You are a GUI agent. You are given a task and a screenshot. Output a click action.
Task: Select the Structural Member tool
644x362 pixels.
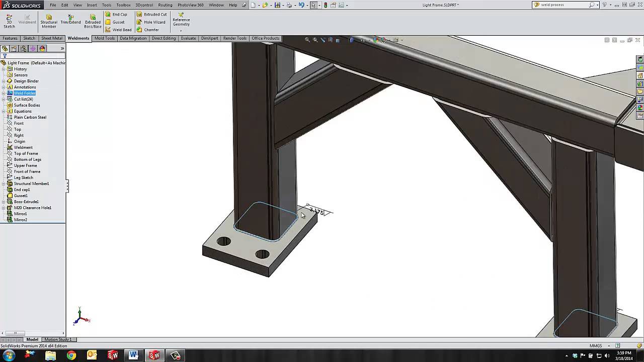tap(49, 20)
